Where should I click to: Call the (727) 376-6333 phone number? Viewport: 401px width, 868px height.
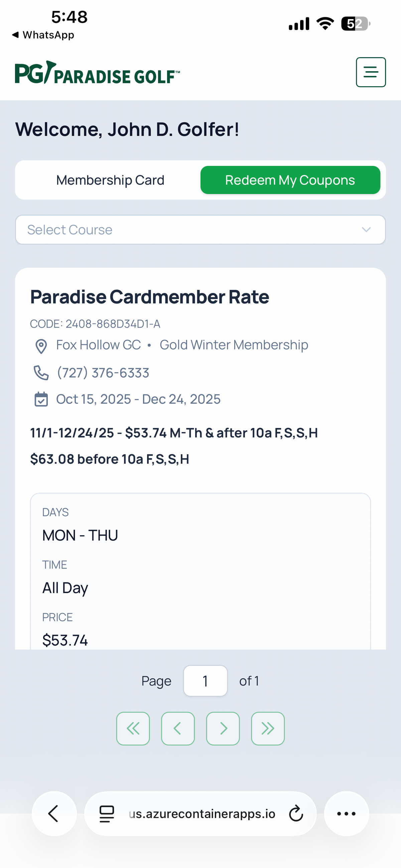click(x=103, y=373)
